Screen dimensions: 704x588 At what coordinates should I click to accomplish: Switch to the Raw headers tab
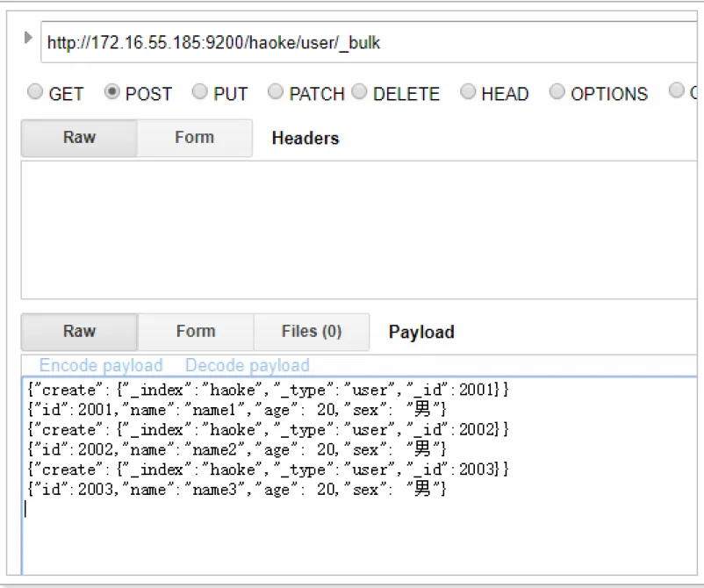click(x=79, y=138)
